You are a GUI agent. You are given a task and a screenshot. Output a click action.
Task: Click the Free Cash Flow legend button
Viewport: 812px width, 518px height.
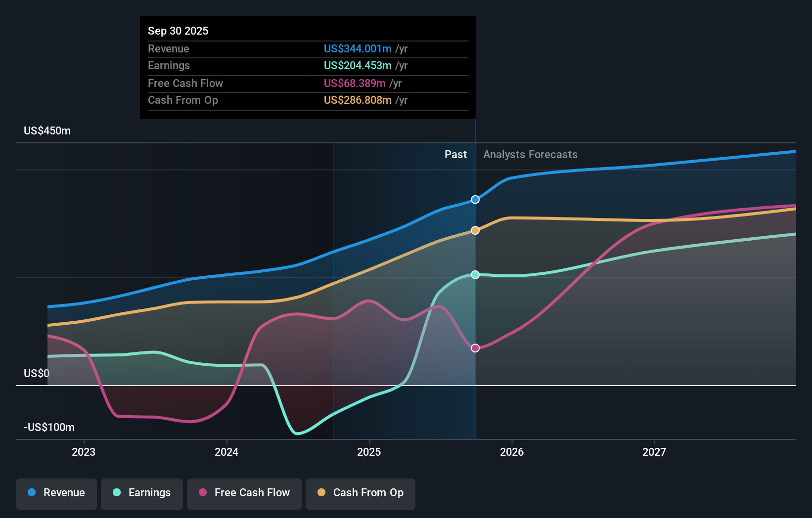point(244,494)
